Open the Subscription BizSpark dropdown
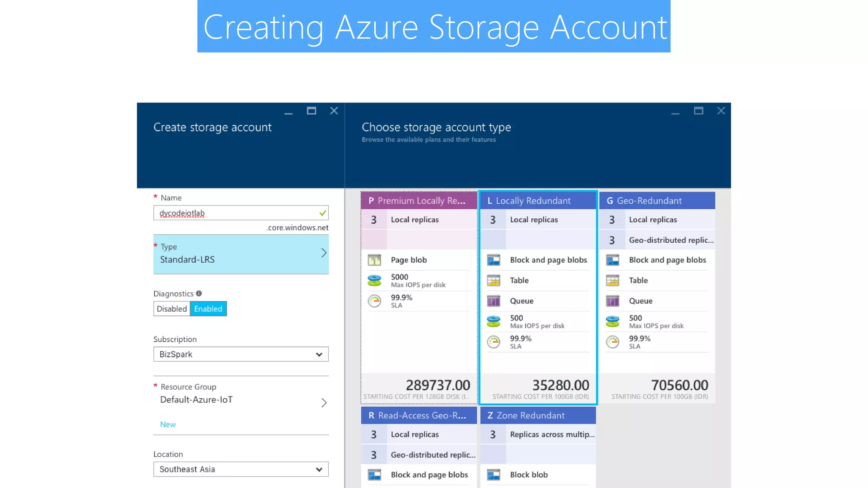The height and width of the screenshot is (488, 868). tap(241, 354)
